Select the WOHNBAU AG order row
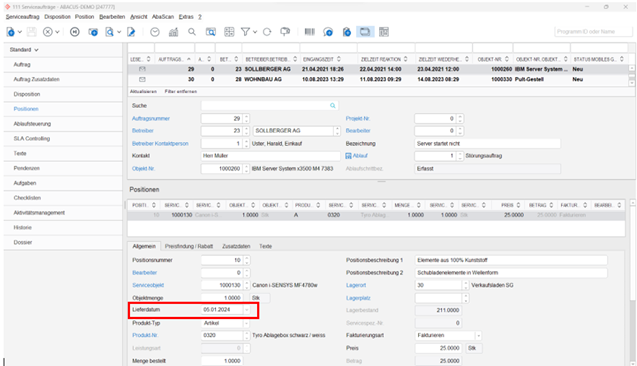 pos(379,79)
